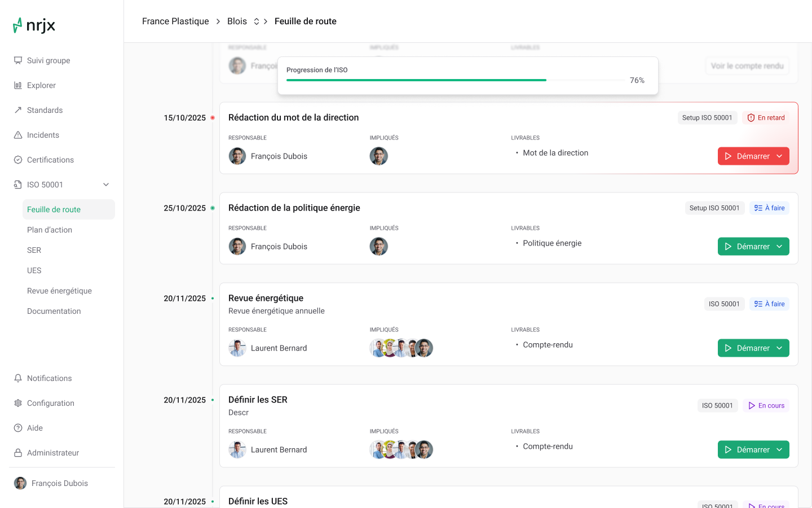Click Feuille de route breadcrumb

coord(306,21)
